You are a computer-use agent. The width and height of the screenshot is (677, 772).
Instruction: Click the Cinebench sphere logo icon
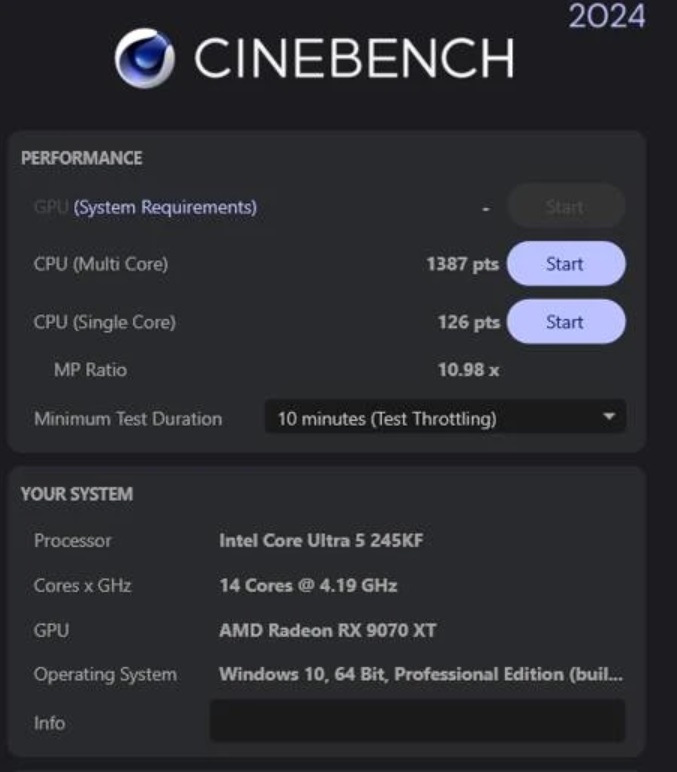pyautogui.click(x=145, y=59)
